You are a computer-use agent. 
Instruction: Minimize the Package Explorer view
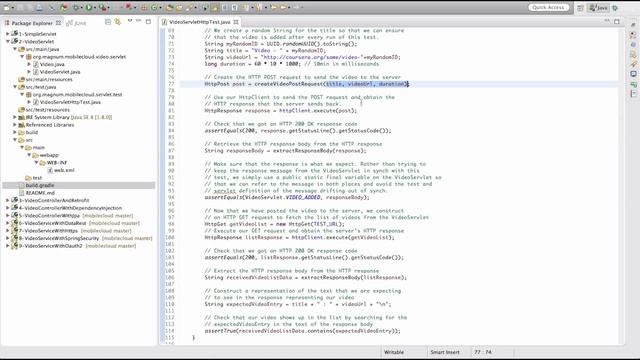(x=139, y=20)
